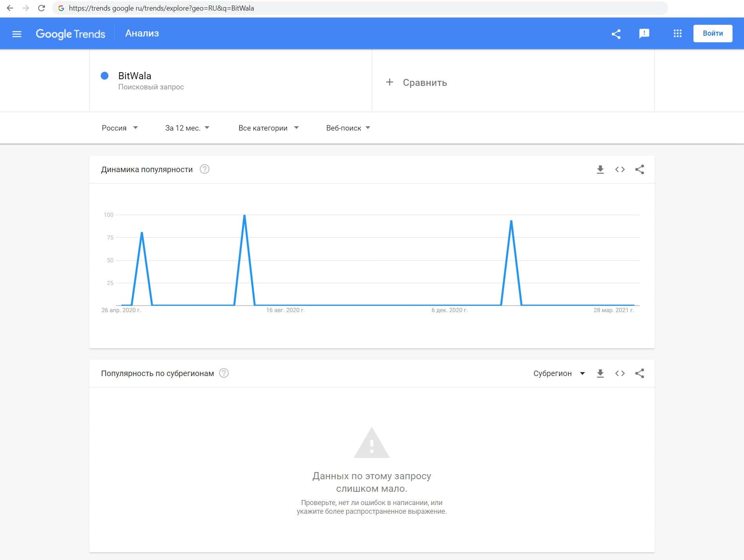Click the Войти sign-in button
Viewport: 744px width, 560px height.
(x=713, y=33)
